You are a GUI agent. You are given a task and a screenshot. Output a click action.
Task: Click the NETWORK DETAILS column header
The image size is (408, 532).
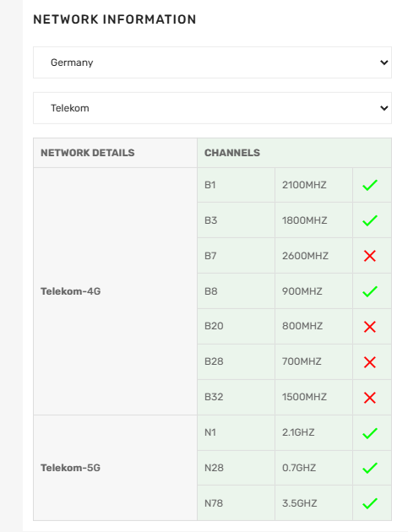point(88,153)
